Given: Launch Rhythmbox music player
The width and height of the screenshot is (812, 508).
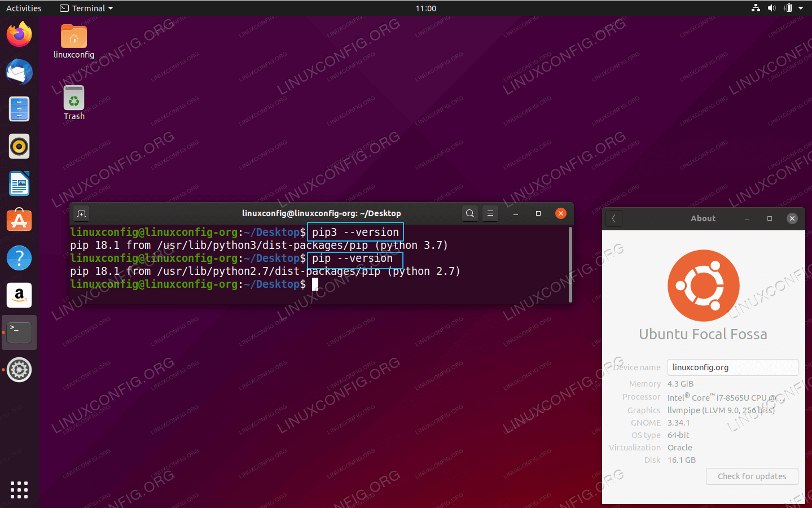Looking at the screenshot, I should (19, 147).
